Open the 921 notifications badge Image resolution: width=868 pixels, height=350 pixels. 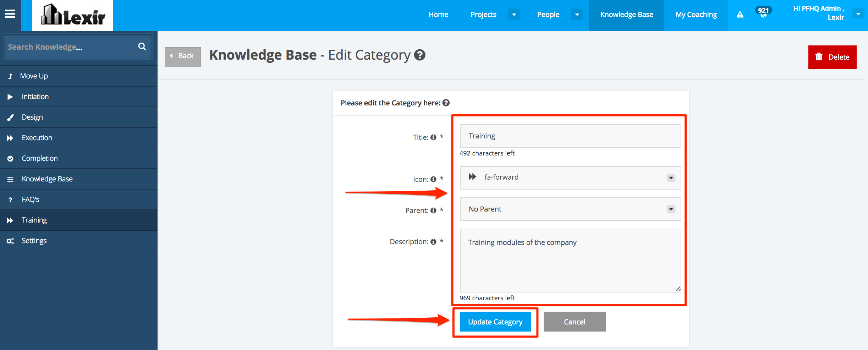[763, 11]
